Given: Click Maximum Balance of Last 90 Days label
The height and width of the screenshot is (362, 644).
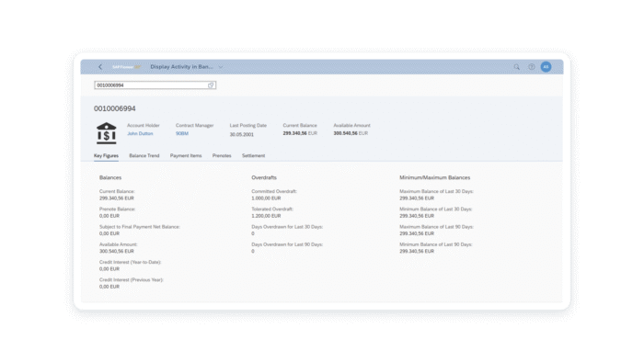Looking at the screenshot, I should point(436,227).
